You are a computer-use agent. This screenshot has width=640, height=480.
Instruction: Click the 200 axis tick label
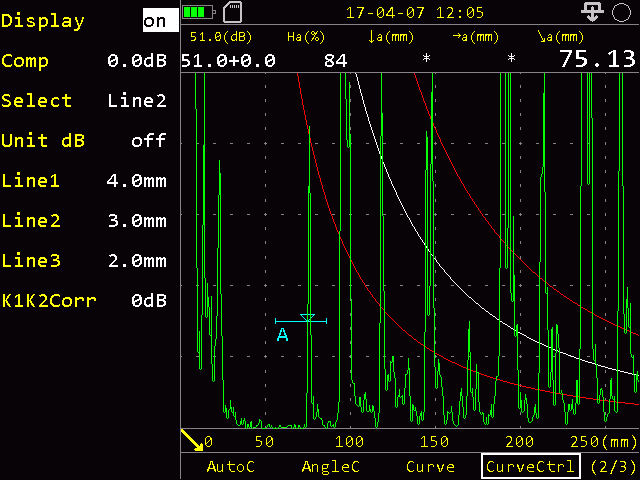coord(520,442)
